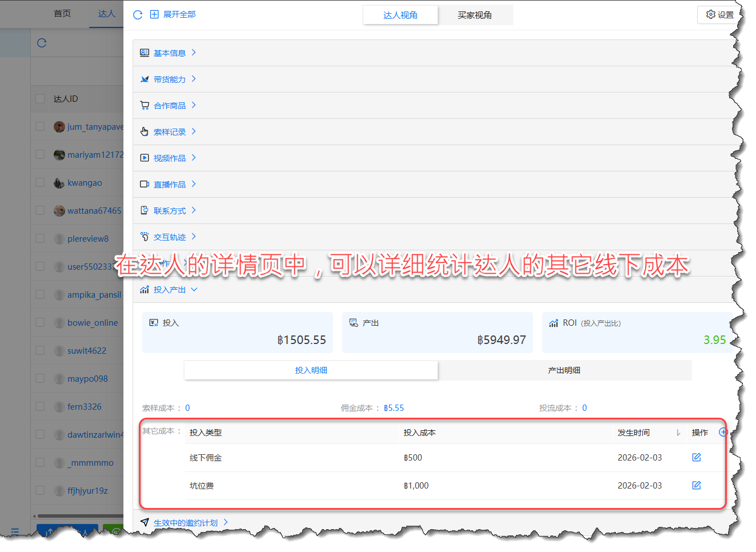This screenshot has height=552, width=756.
Task: Click the 合作商品 shopping cart icon
Action: pos(145,105)
